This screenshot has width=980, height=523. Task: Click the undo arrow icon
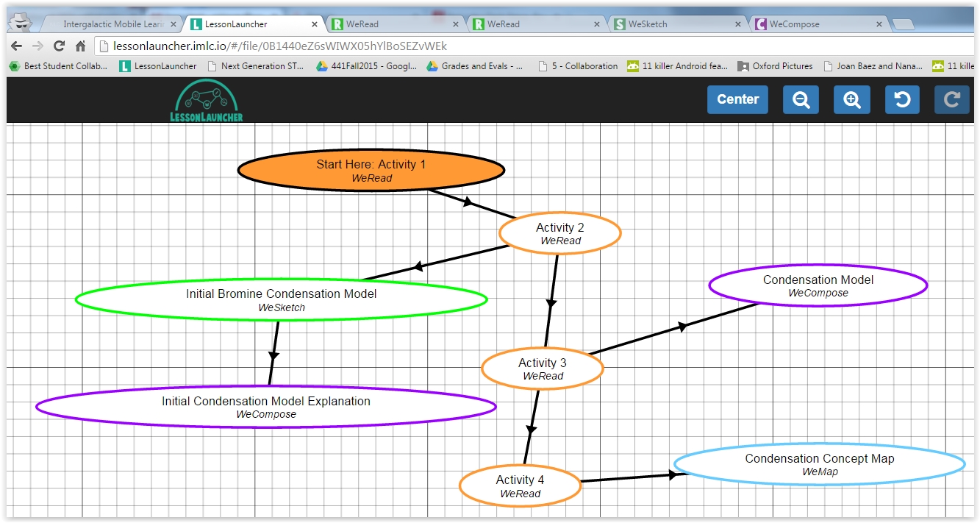point(903,99)
